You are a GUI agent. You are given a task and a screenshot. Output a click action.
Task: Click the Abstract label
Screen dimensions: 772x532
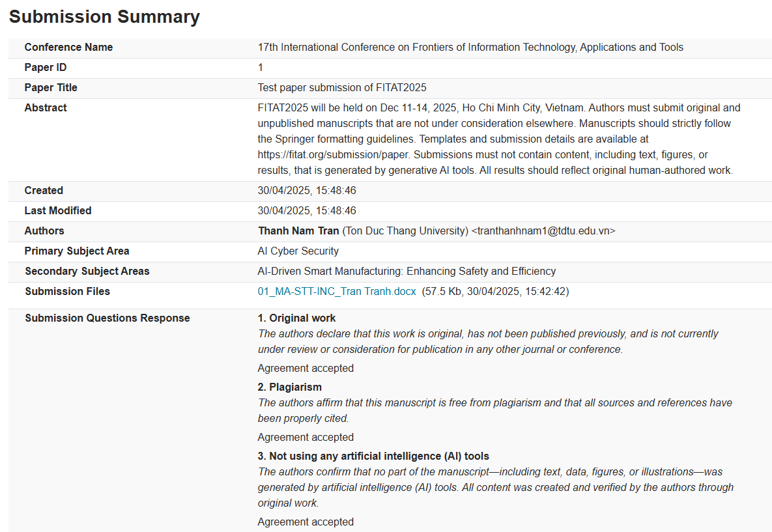point(46,108)
